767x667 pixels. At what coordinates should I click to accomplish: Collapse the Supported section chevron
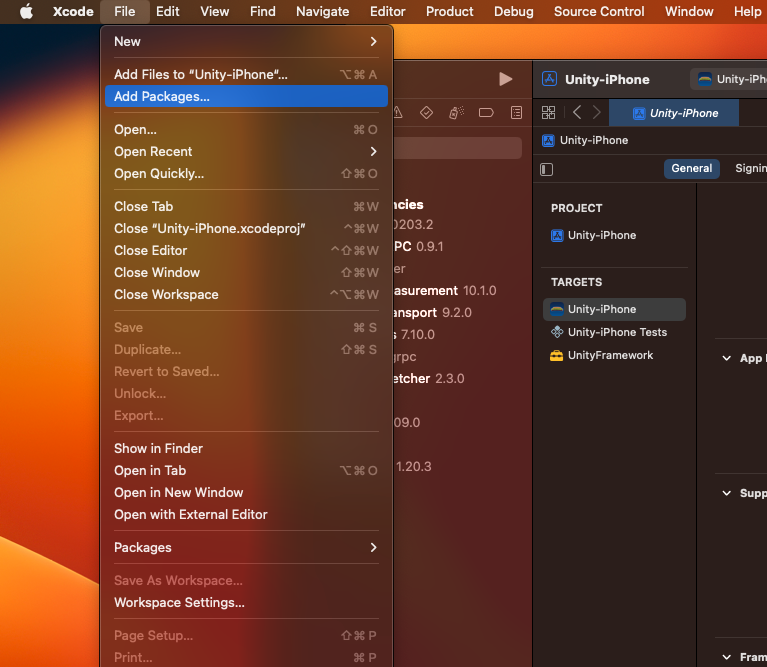point(727,493)
